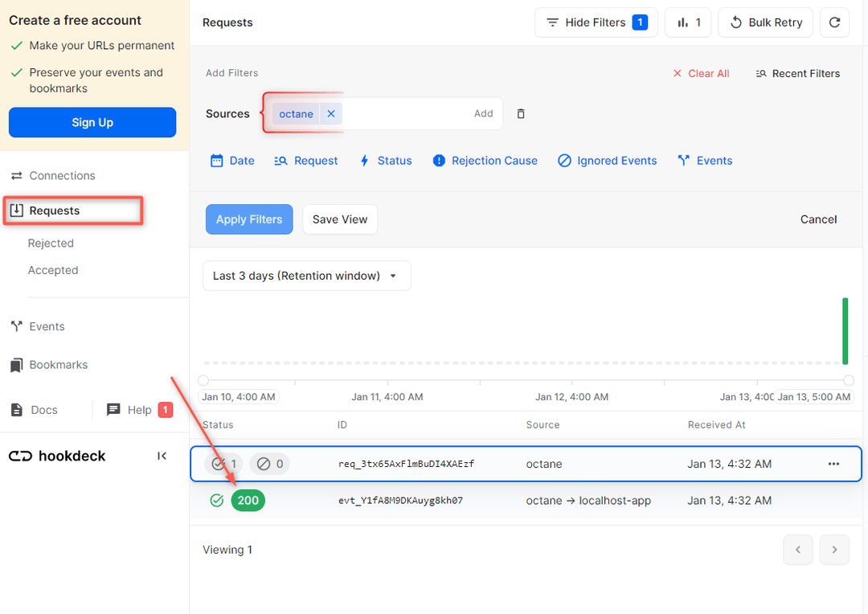868x614 pixels.
Task: Select the Rejected requests sub-item
Action: click(x=51, y=243)
